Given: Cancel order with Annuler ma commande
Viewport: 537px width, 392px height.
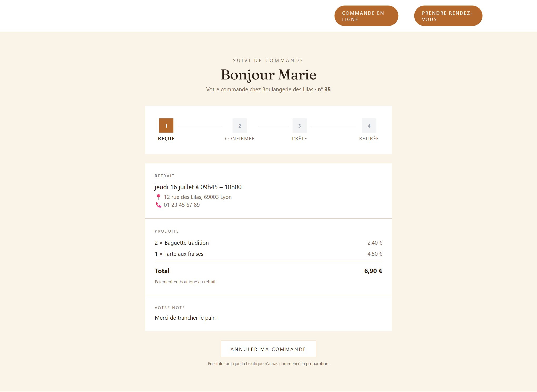Looking at the screenshot, I should [268, 349].
